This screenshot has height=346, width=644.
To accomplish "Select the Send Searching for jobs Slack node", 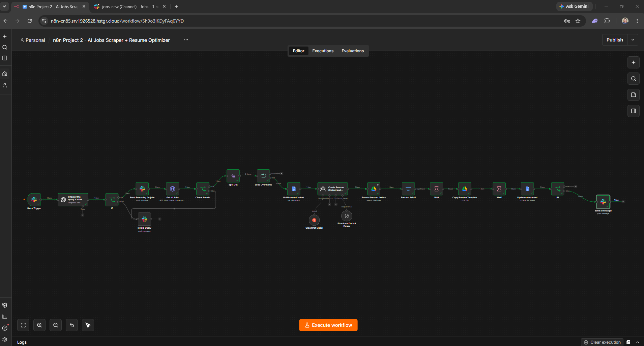I will [x=142, y=189].
